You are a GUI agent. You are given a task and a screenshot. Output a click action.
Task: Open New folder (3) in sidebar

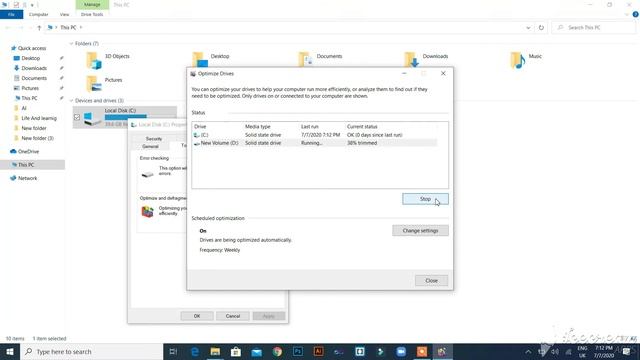click(x=37, y=138)
